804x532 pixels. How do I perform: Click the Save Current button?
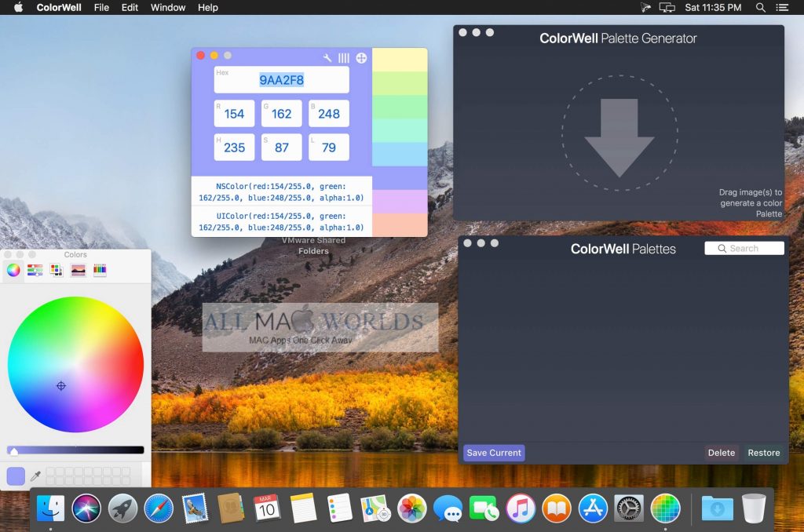[494, 453]
